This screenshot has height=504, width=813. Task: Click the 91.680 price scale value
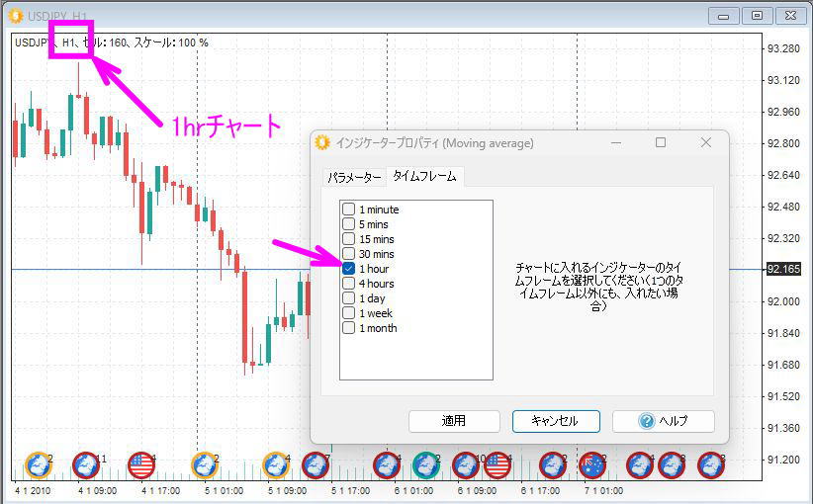pyautogui.click(x=783, y=365)
